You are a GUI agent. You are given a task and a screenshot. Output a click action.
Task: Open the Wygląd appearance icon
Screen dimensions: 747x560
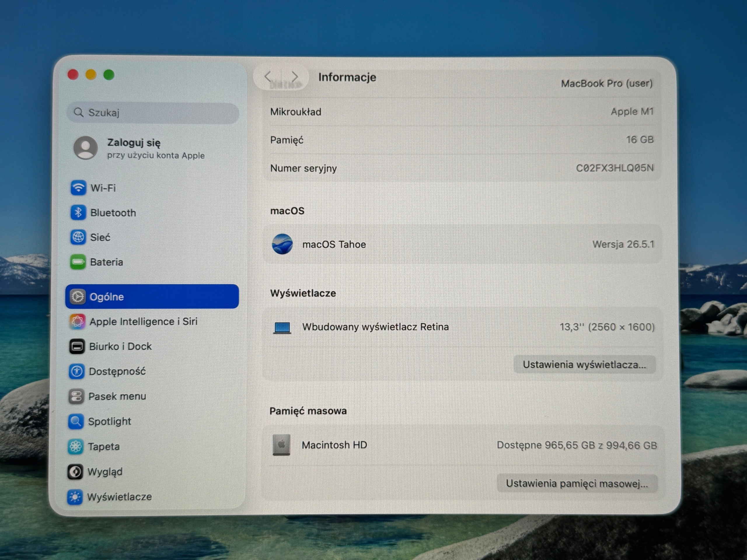coord(75,472)
